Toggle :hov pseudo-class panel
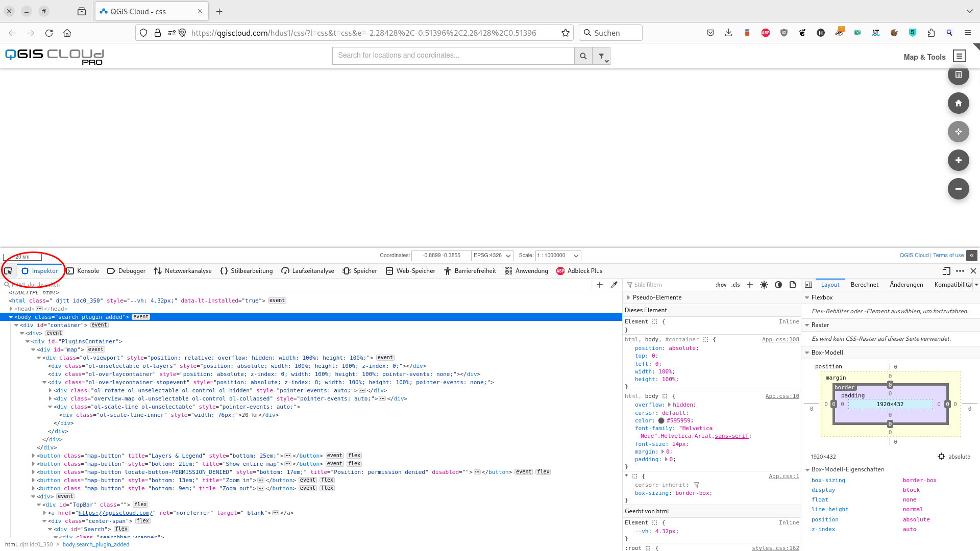 pyautogui.click(x=721, y=285)
